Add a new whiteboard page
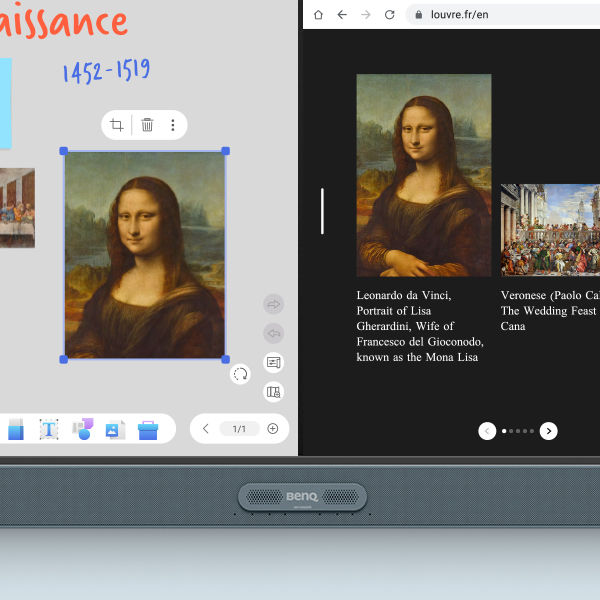Viewport: 600px width, 600px height. click(273, 429)
